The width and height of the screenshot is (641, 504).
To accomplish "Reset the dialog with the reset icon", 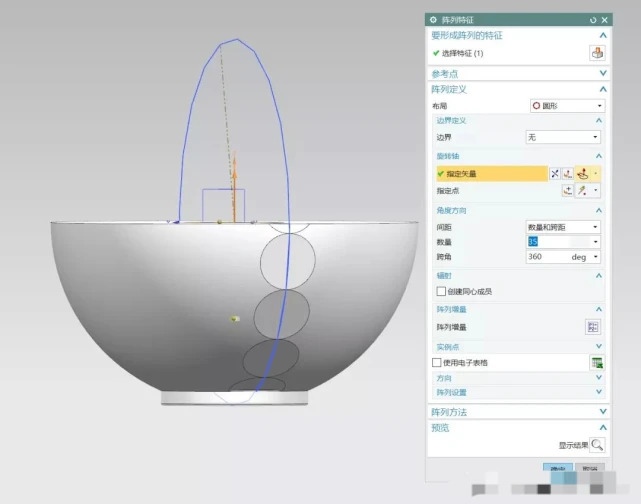I will (x=593, y=19).
